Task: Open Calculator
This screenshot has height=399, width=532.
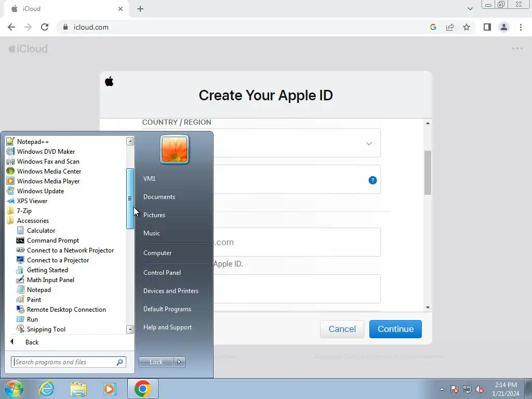Action: click(41, 230)
